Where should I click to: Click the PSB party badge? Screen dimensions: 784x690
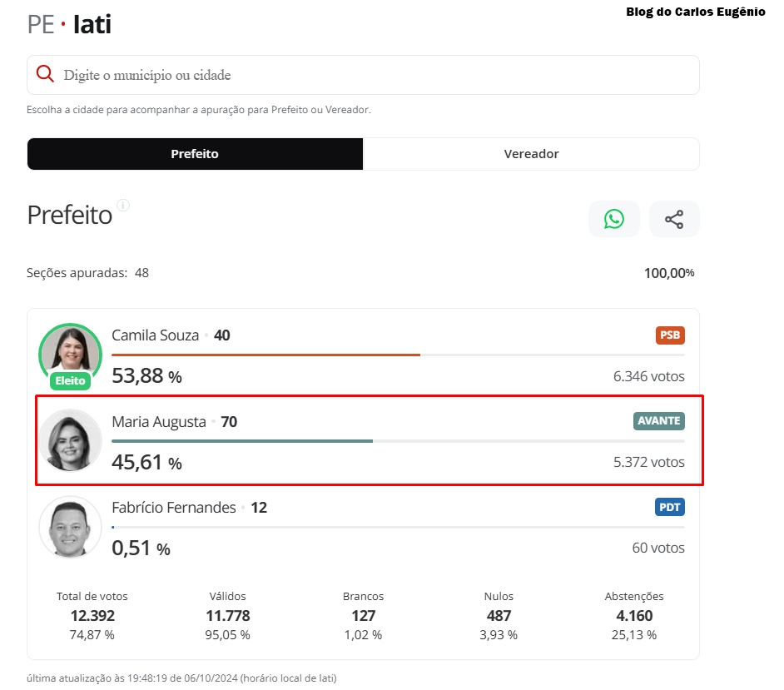[669, 335]
